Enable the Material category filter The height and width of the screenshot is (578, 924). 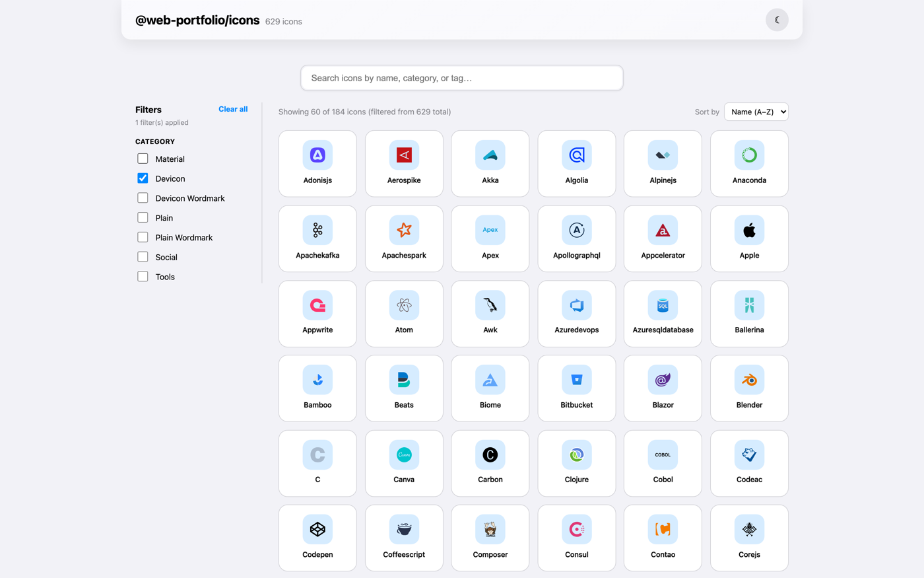click(143, 159)
